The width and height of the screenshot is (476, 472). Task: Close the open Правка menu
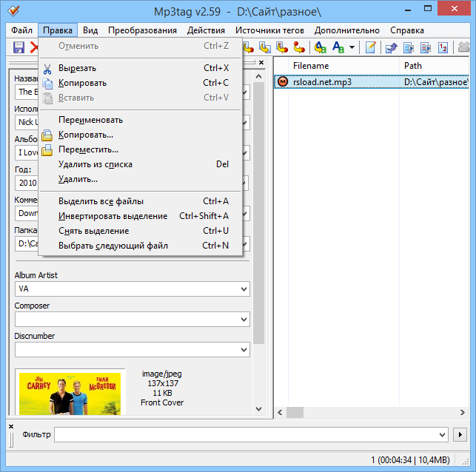pos(58,30)
